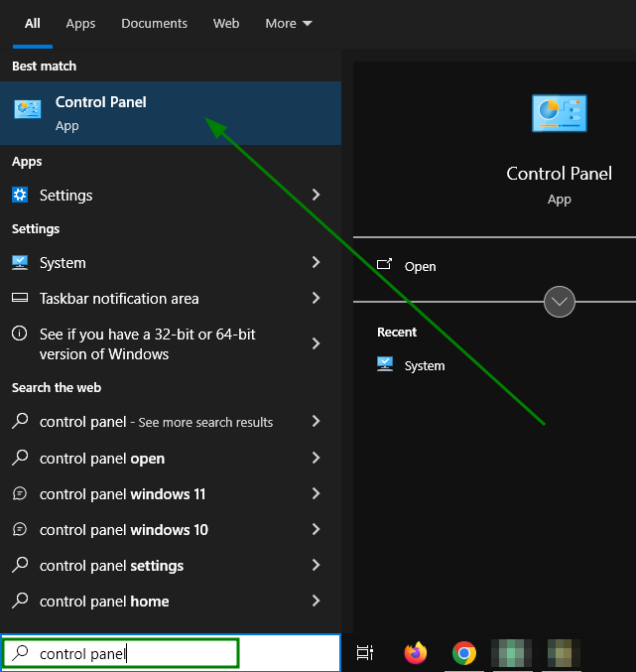Viewport: 636px width, 672px height.
Task: Click the Control Panel icon in best match
Action: [28, 109]
